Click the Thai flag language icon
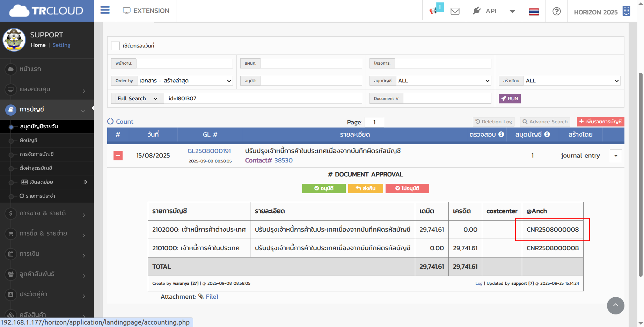 534,12
